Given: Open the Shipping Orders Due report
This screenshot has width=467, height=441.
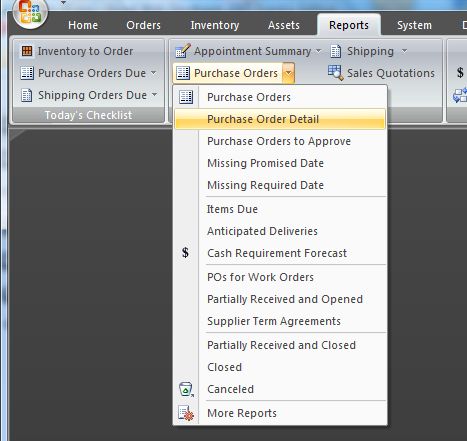Looking at the screenshot, I should pyautogui.click(x=92, y=95).
